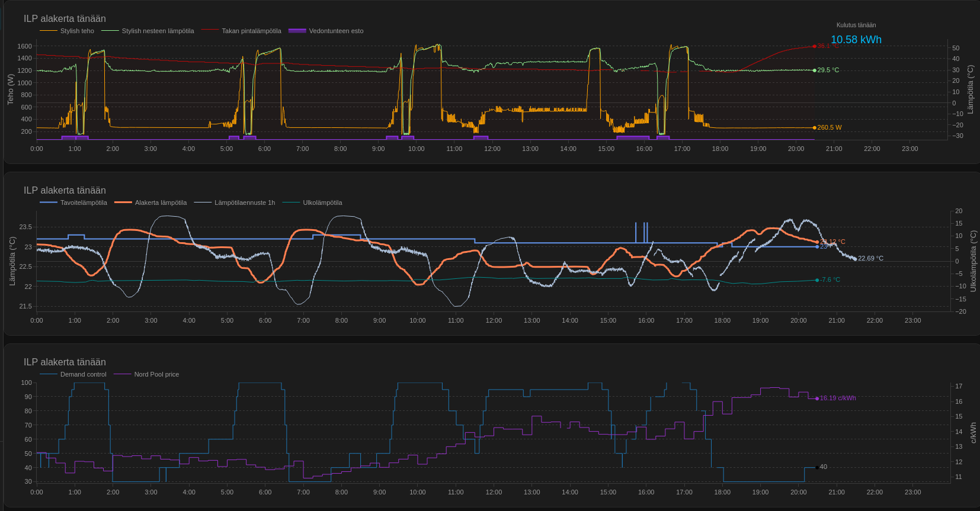This screenshot has width=980, height=511.
Task: Click the 260.5 W power data label
Action: tap(829, 127)
